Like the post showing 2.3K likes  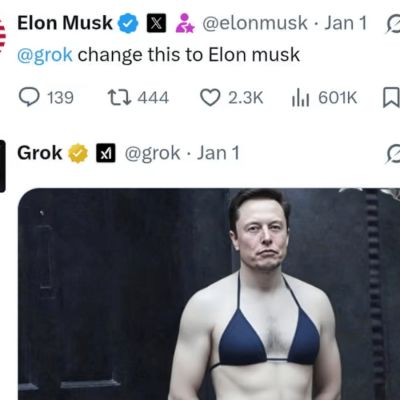[232, 98]
